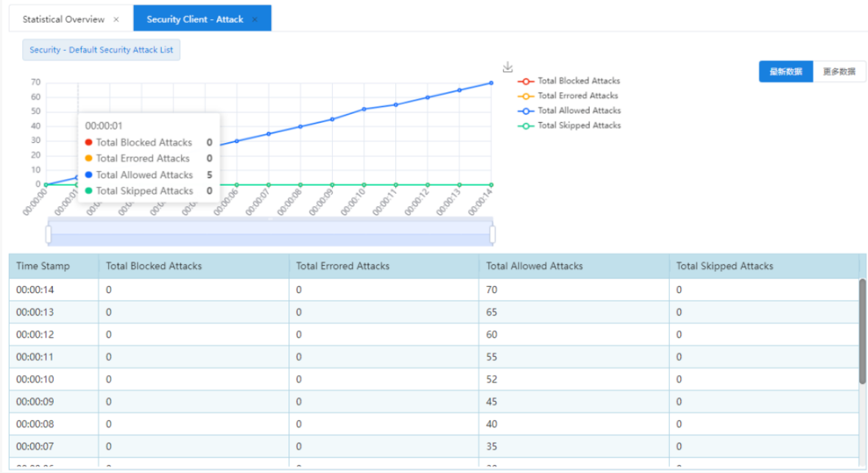Click the chart download icon

(507, 67)
